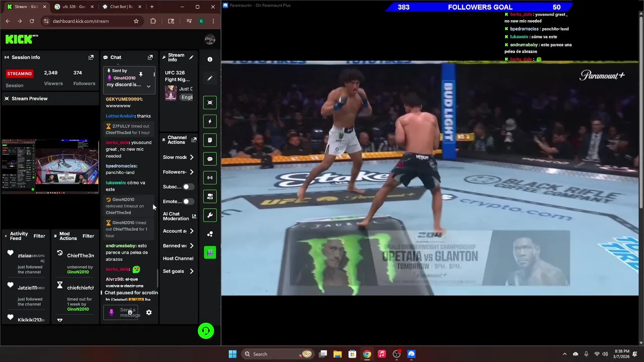This screenshot has width=644, height=362.
Task: Open the emoji picker in chat input
Action: click(130, 312)
